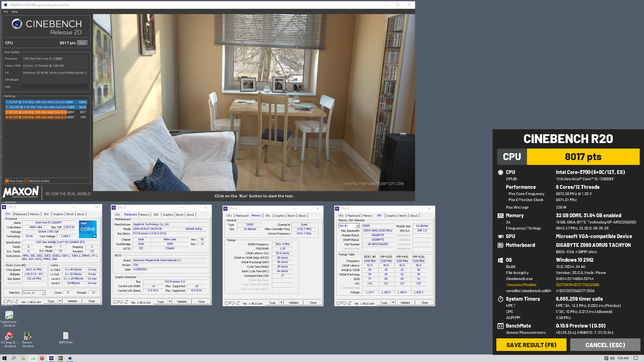Open taskbar search magnifier
Screen dimensions: 644x362
[14, 358]
